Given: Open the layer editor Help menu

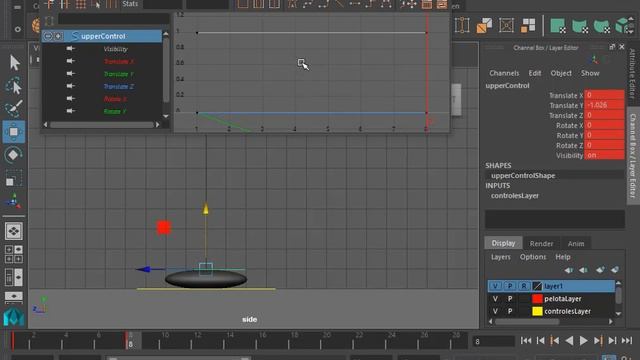Looking at the screenshot, I should (562, 257).
